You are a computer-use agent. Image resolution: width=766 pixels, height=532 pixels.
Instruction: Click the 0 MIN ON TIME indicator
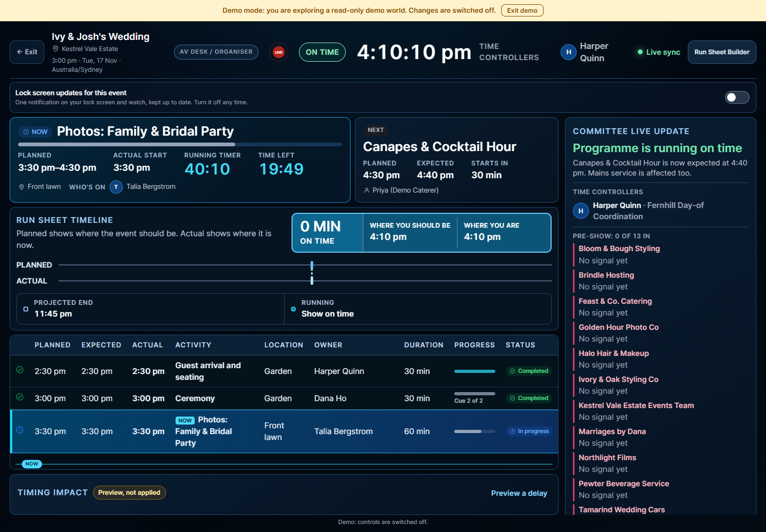click(328, 232)
